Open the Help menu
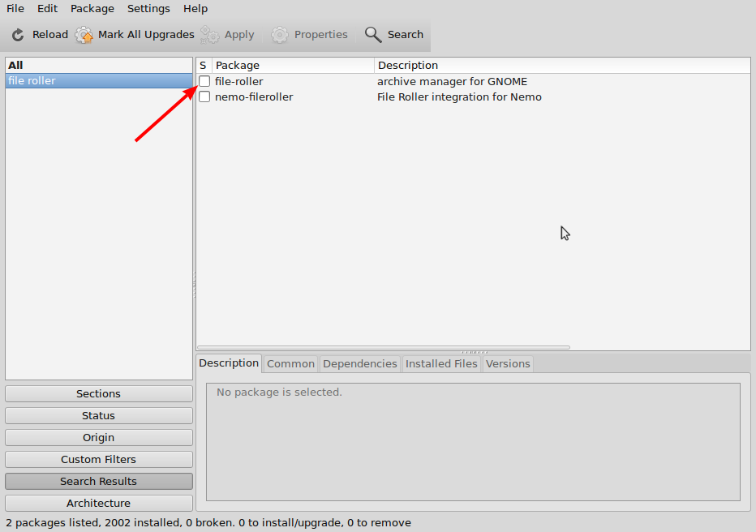The width and height of the screenshot is (756, 532). coord(195,9)
